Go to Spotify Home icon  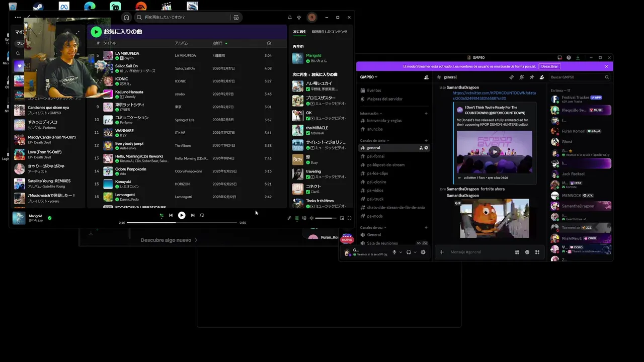click(x=126, y=17)
